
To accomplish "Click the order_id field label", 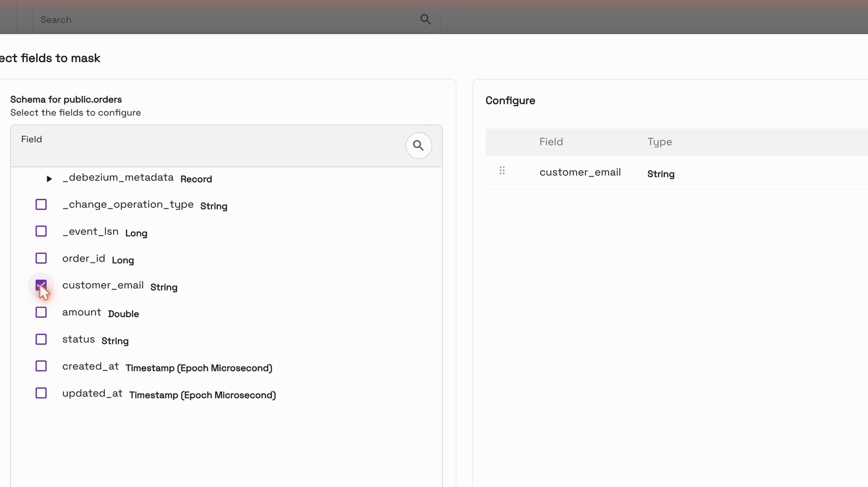I will [84, 259].
